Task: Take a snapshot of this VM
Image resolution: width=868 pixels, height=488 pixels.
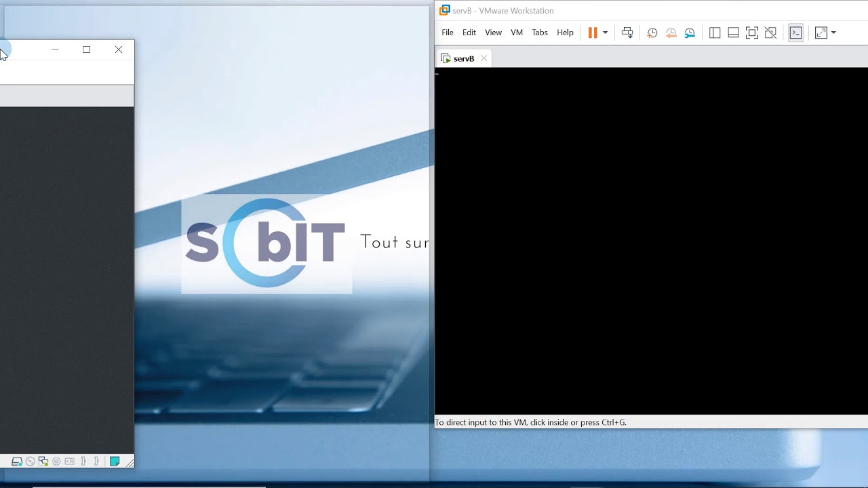Action: point(652,33)
